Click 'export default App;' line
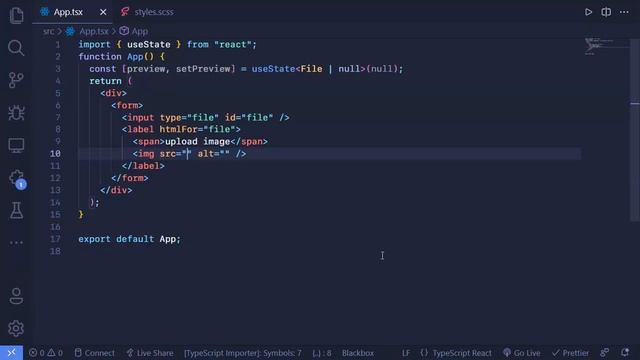 pyautogui.click(x=129, y=239)
